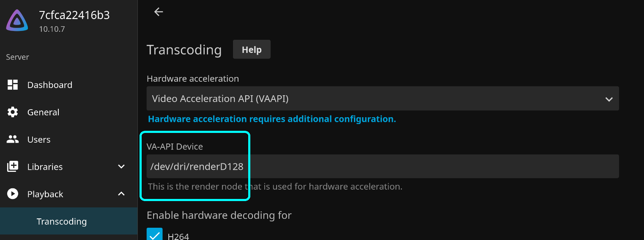644x240 pixels.
Task: Collapse the Playback section chevron
Action: tap(121, 194)
